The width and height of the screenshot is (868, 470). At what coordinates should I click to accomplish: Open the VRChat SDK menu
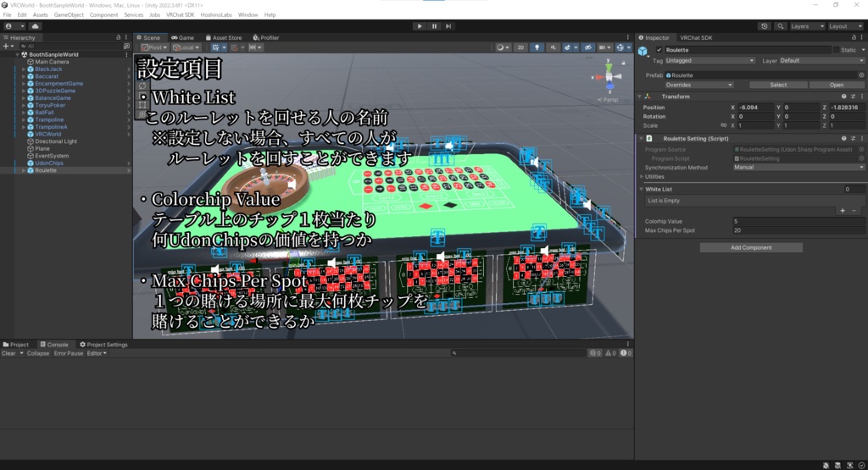point(180,15)
